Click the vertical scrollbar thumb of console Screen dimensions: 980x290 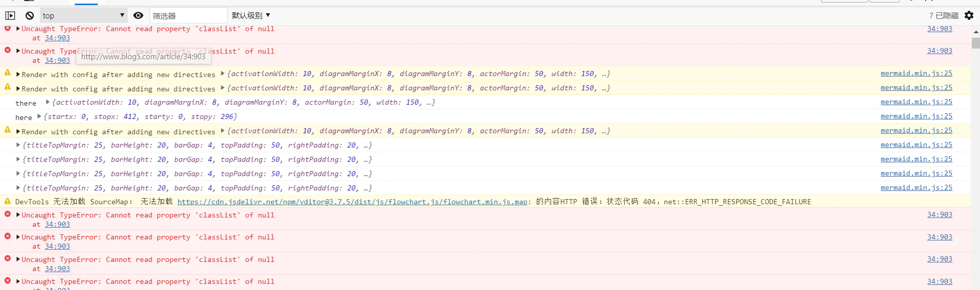pyautogui.click(x=975, y=43)
